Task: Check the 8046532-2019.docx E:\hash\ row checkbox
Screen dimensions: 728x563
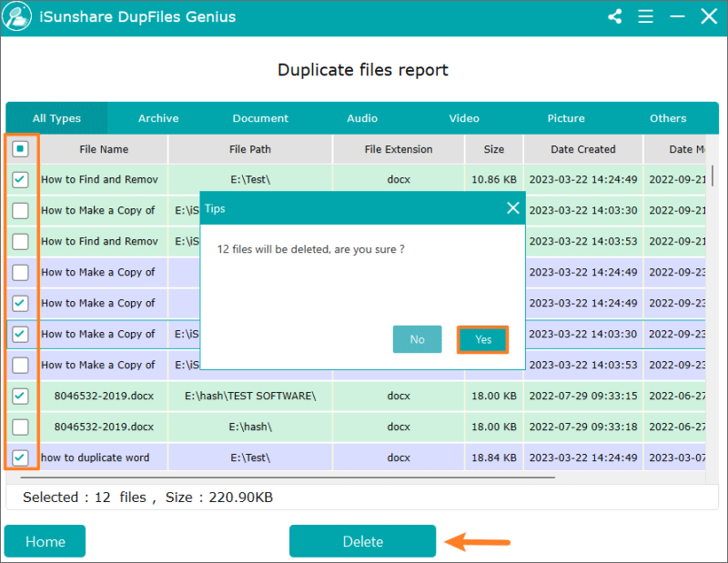Action: point(21,427)
